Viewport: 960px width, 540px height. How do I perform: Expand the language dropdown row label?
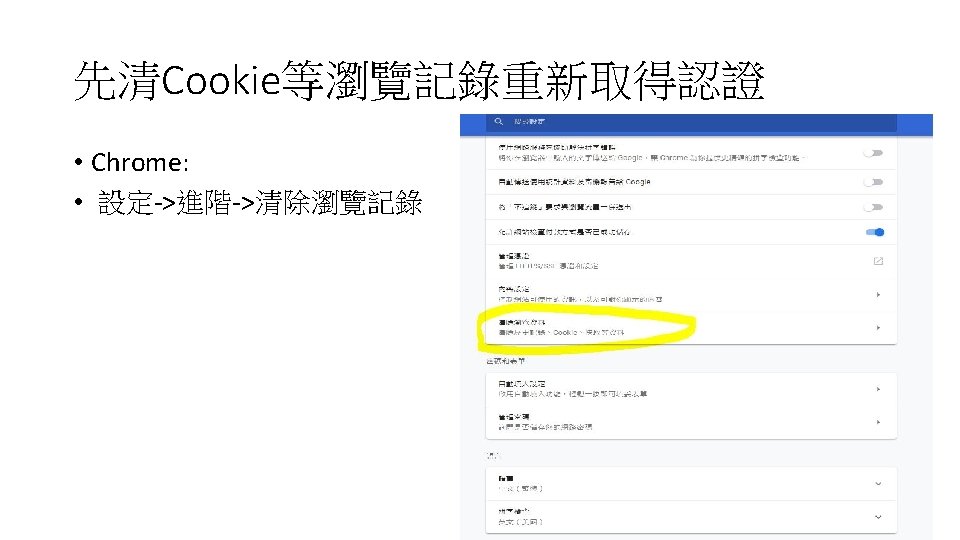pos(520,484)
